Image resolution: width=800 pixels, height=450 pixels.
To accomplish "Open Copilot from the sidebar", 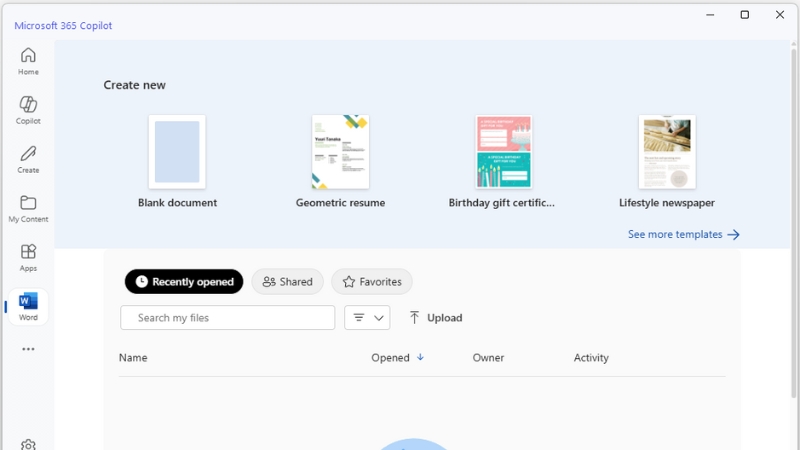I will (28, 110).
